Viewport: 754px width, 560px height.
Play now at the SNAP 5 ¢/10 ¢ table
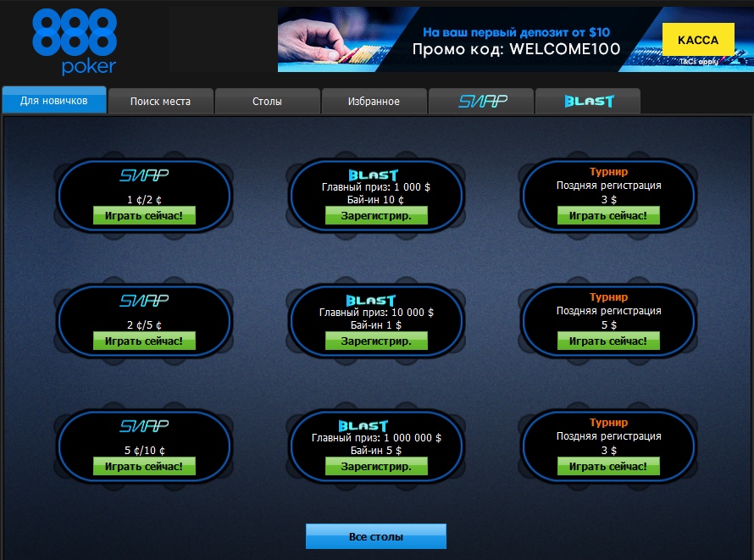(144, 466)
